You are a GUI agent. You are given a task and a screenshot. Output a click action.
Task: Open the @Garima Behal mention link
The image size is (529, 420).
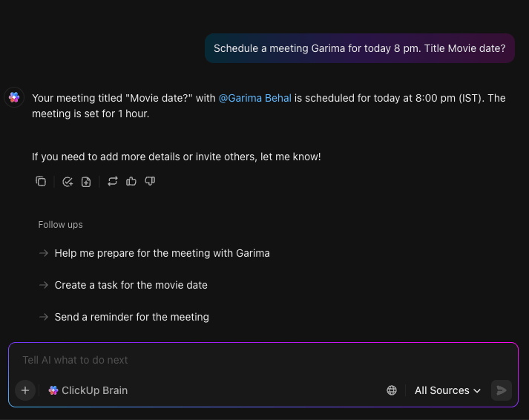(254, 98)
